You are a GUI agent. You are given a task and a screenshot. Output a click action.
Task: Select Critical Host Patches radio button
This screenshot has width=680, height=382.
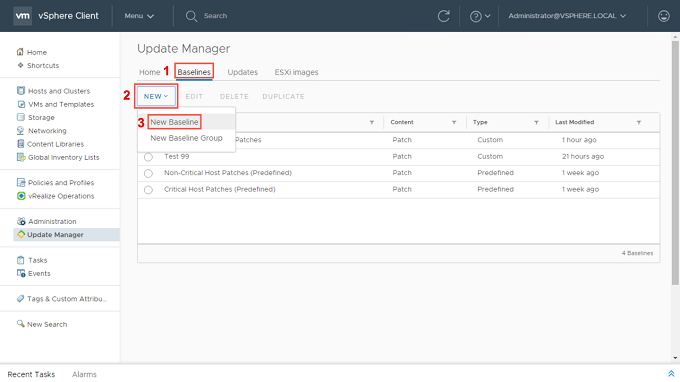tap(148, 189)
